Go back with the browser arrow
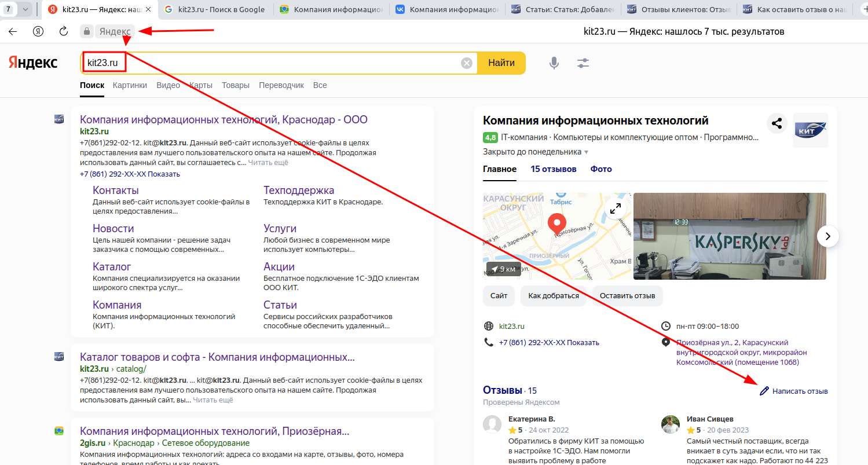 [12, 31]
